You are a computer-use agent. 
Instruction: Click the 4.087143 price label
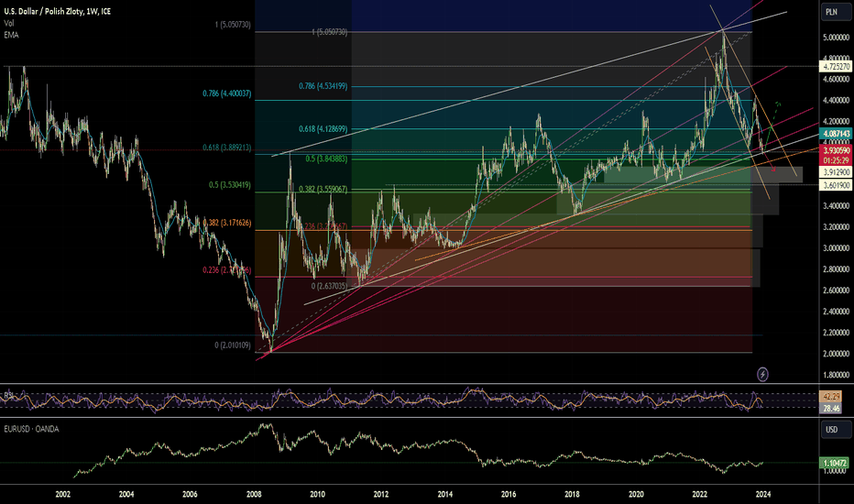coord(836,134)
